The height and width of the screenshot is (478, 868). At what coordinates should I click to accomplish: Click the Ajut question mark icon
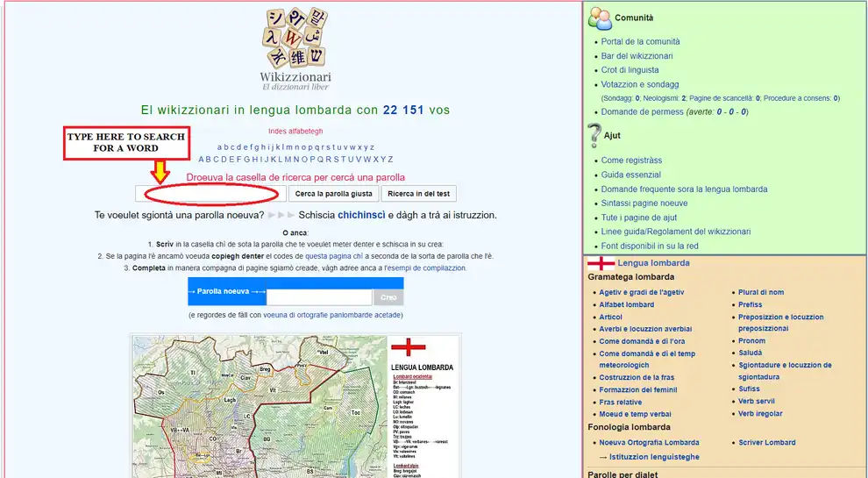(x=594, y=136)
